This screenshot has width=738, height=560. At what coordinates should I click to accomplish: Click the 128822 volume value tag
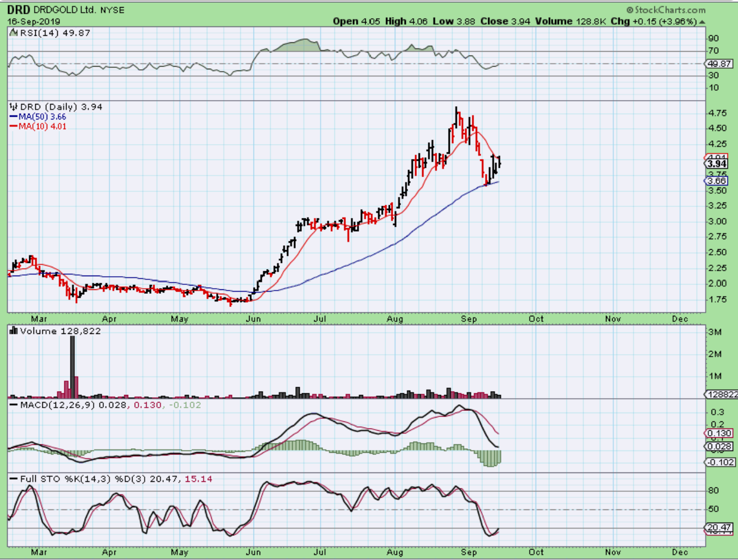[x=722, y=394]
